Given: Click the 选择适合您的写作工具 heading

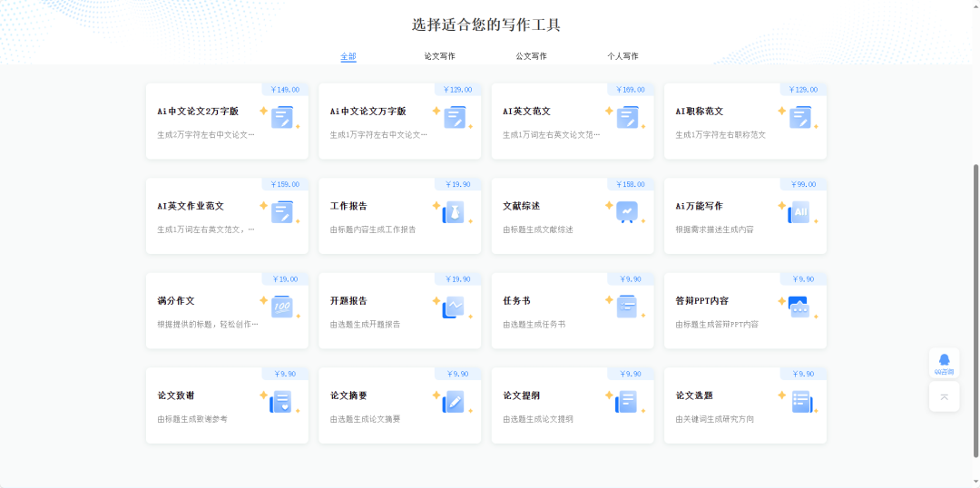Looking at the screenshot, I should pyautogui.click(x=486, y=25).
